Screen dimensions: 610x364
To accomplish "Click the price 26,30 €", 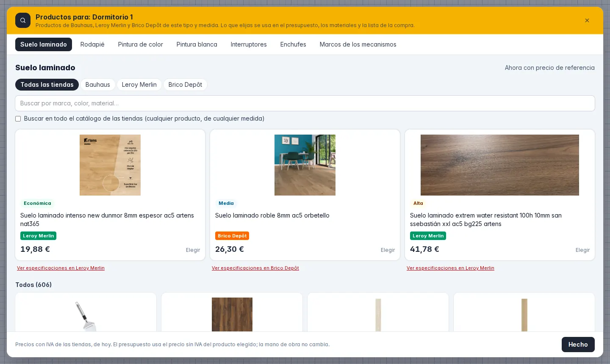I will [x=230, y=249].
